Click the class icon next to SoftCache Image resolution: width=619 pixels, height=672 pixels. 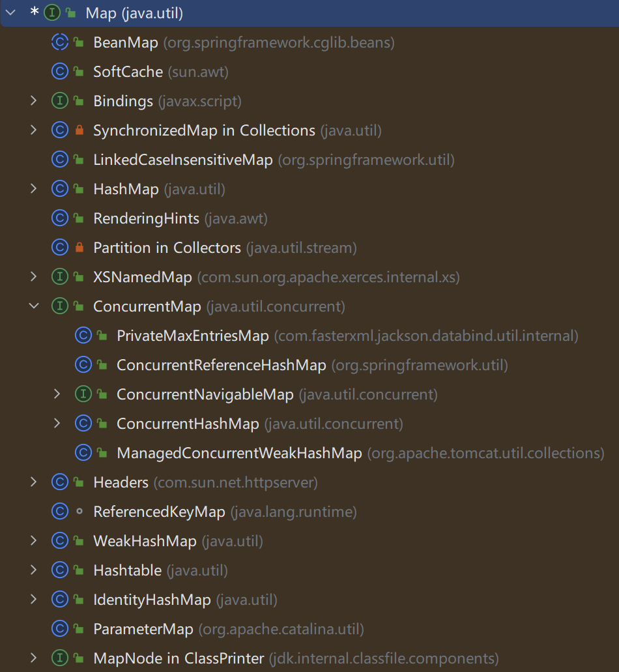click(x=59, y=71)
